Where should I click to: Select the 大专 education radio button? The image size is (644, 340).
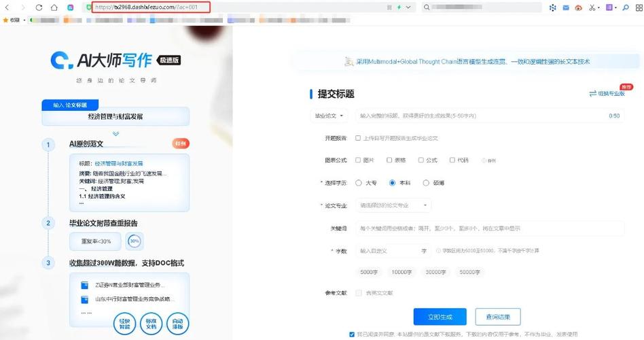coord(359,183)
